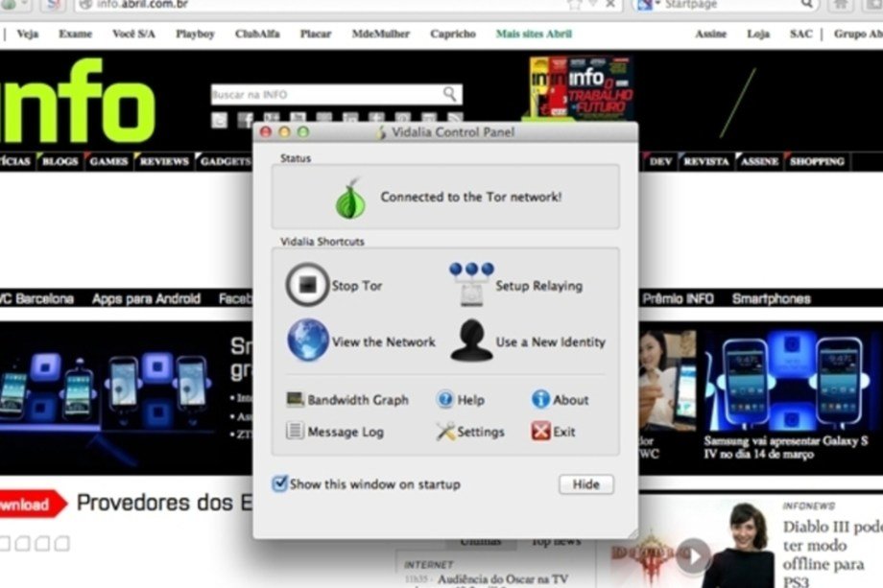The height and width of the screenshot is (588, 883).
Task: Click the Smartphones topic link
Action: [x=771, y=298]
